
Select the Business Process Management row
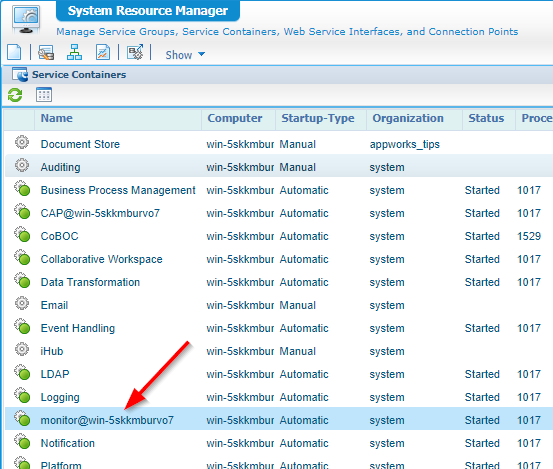279,190
